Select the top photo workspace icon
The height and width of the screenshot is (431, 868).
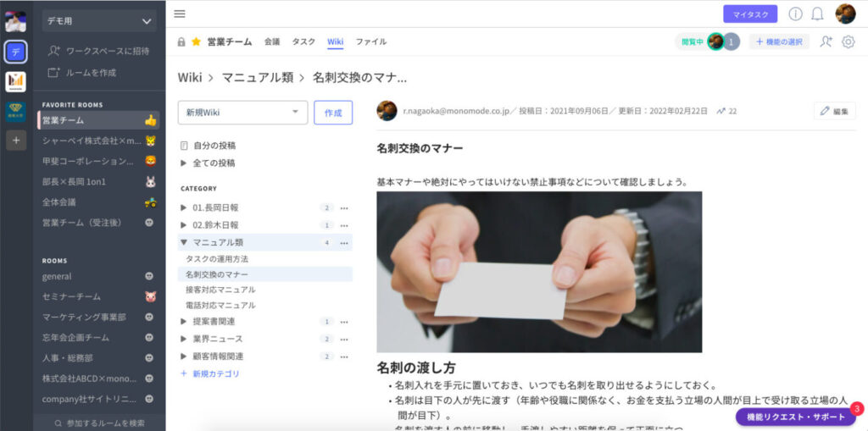pos(16,21)
